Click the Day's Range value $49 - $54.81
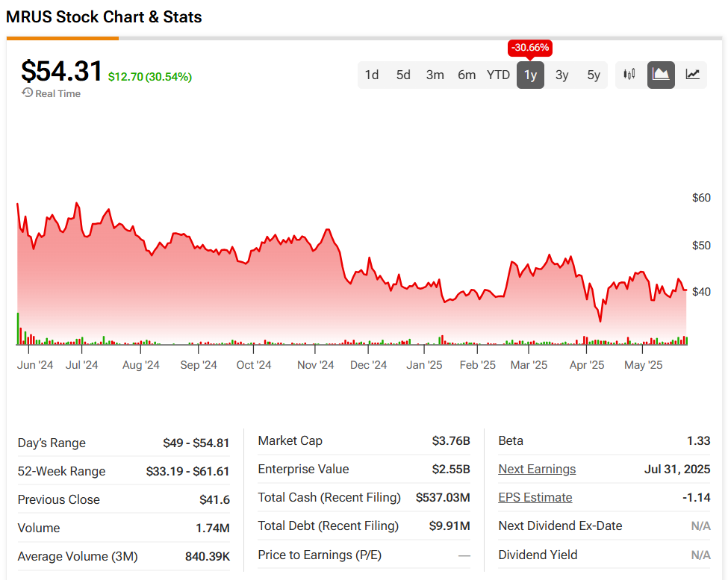 click(x=196, y=443)
